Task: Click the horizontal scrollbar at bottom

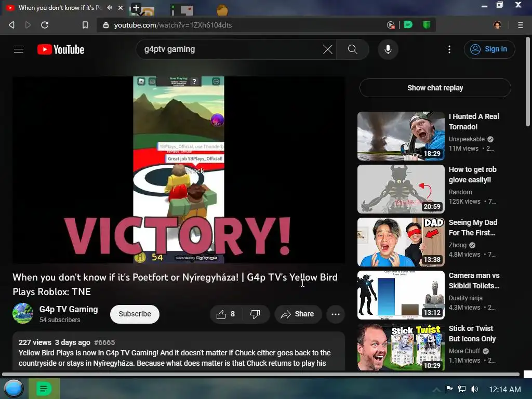Action: 261,375
